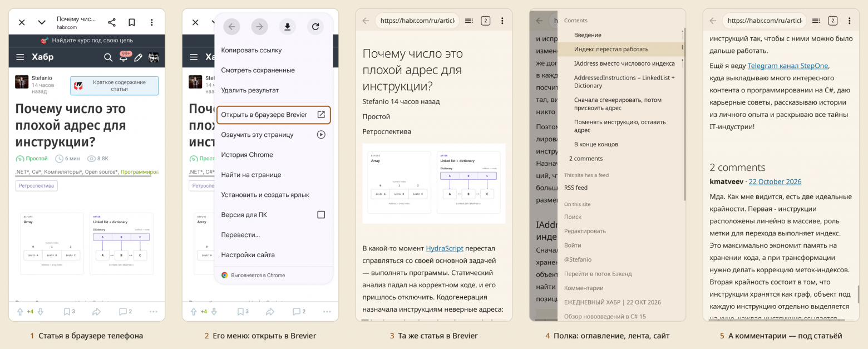Tap the habr.com URL field in screen 3
Screen dimensions: 868x349
click(x=417, y=21)
